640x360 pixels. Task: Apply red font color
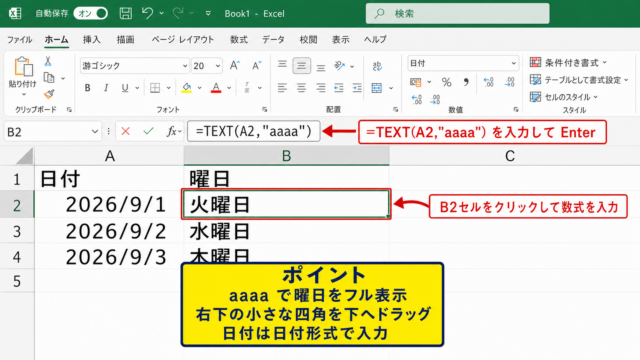216,88
